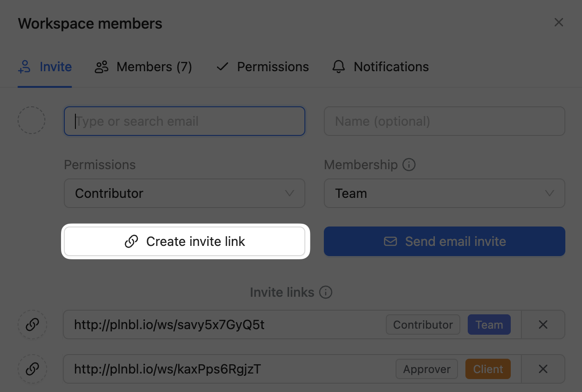582x392 pixels.
Task: Click link icon beside kaxPps6RgjzT invite link
Action: pyautogui.click(x=32, y=369)
